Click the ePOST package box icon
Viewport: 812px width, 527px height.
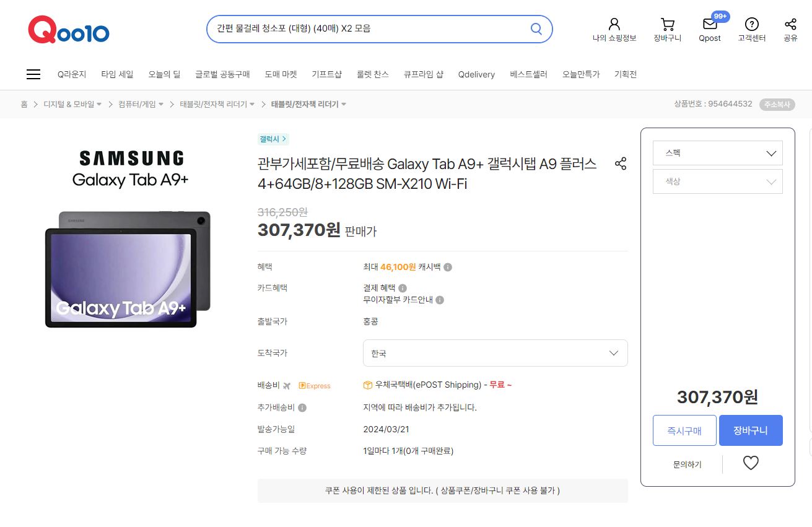pos(368,385)
